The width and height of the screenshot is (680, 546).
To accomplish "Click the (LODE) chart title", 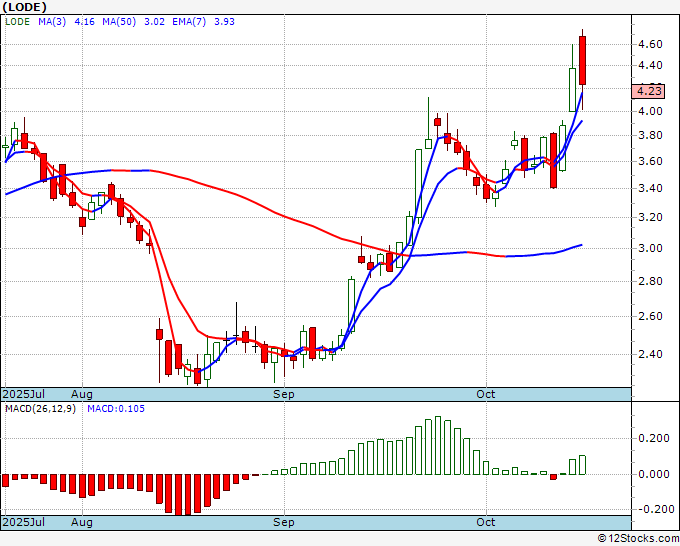I will [24, 7].
